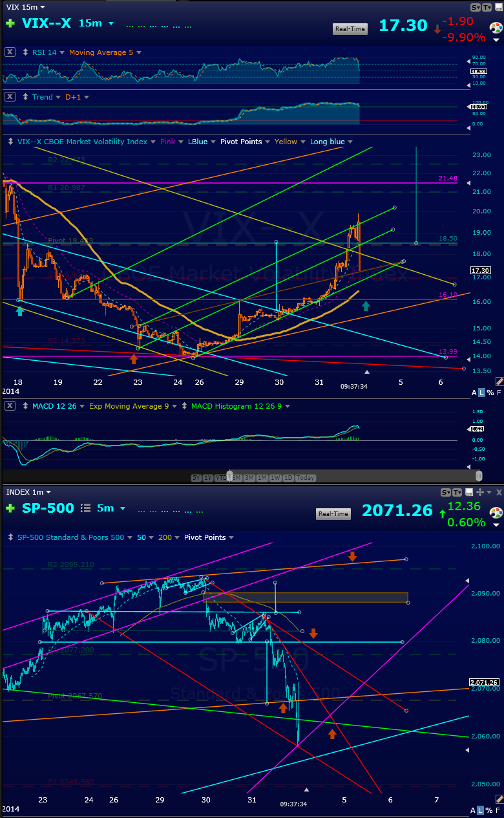Viewport: 504px width, 818px height.
Task: Click the green plus icon beside VIX--X
Action: [10, 25]
